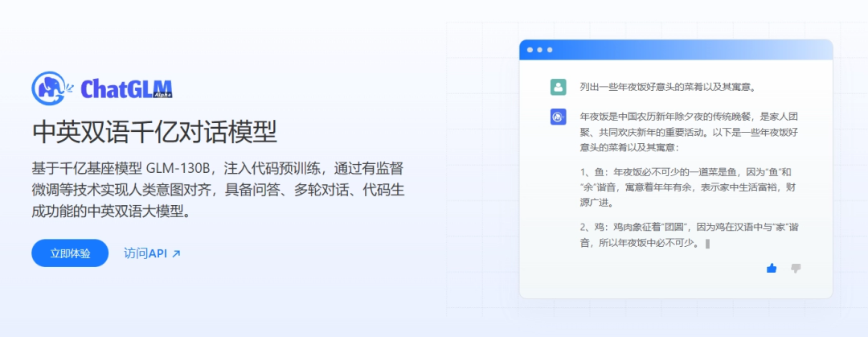This screenshot has height=337, width=868.
Task: Click the arrow icon beside 访问API
Action: (177, 253)
